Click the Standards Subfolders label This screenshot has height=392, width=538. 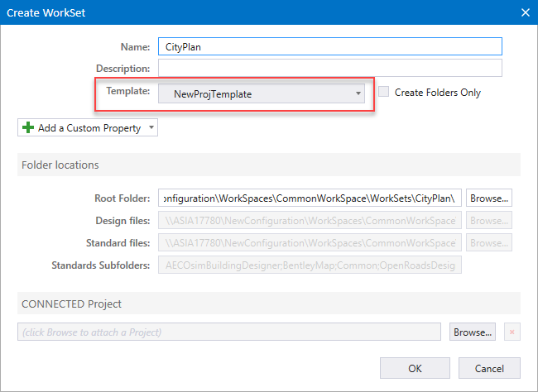pos(100,265)
